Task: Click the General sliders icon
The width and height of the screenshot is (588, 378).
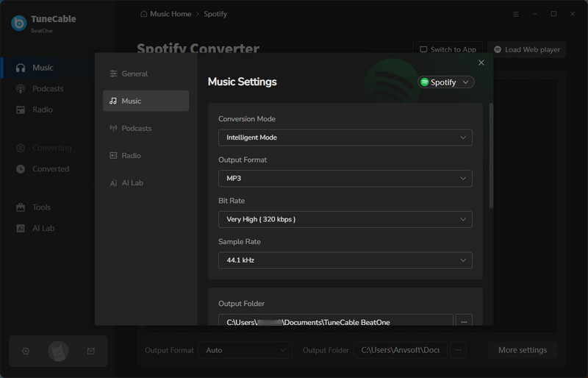Action: (113, 74)
